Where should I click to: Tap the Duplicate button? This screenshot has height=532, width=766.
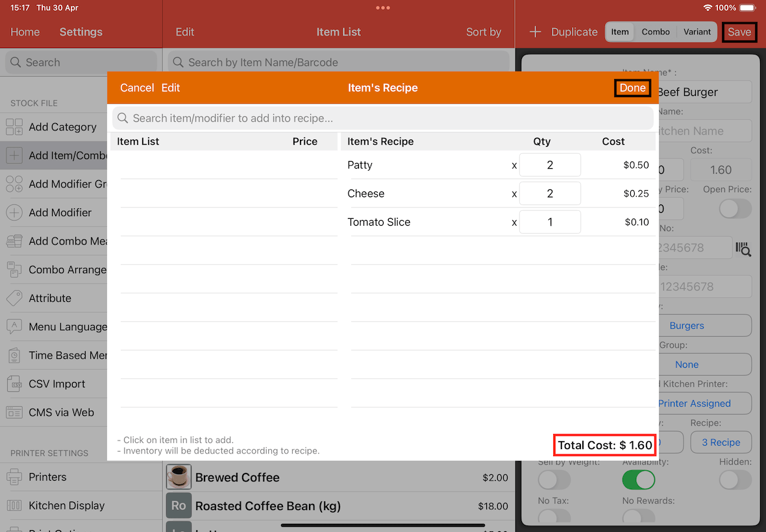click(x=574, y=32)
